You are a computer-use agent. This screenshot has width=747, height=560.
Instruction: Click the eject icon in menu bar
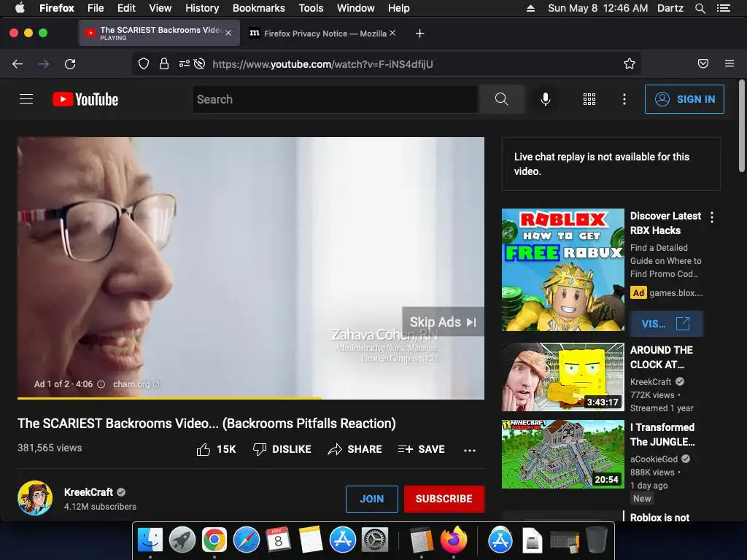coord(530,8)
